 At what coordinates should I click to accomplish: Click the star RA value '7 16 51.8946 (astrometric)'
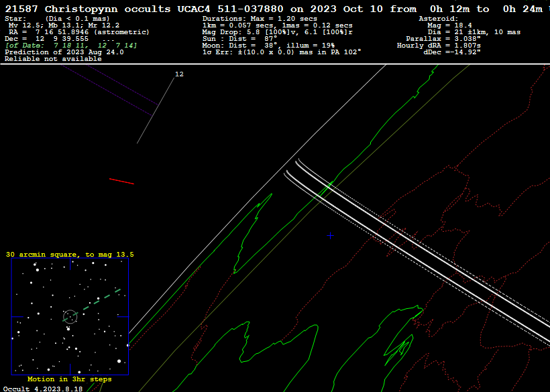(x=93, y=32)
